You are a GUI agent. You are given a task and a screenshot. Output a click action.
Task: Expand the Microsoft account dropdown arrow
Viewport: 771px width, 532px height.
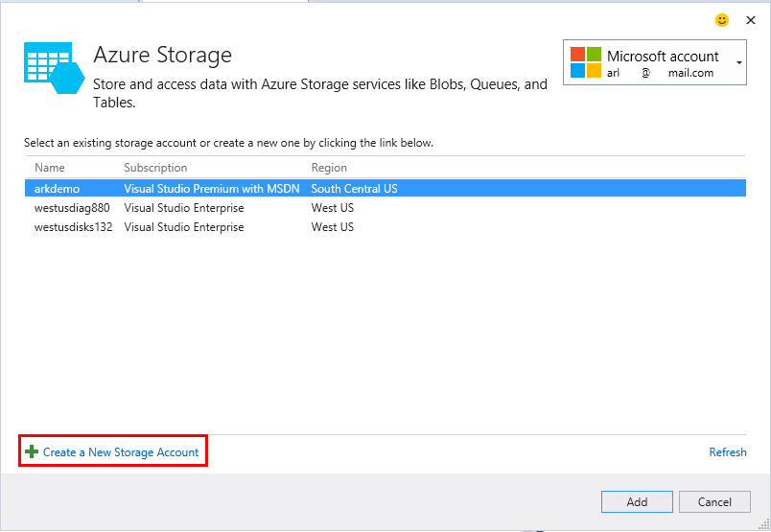[x=739, y=62]
